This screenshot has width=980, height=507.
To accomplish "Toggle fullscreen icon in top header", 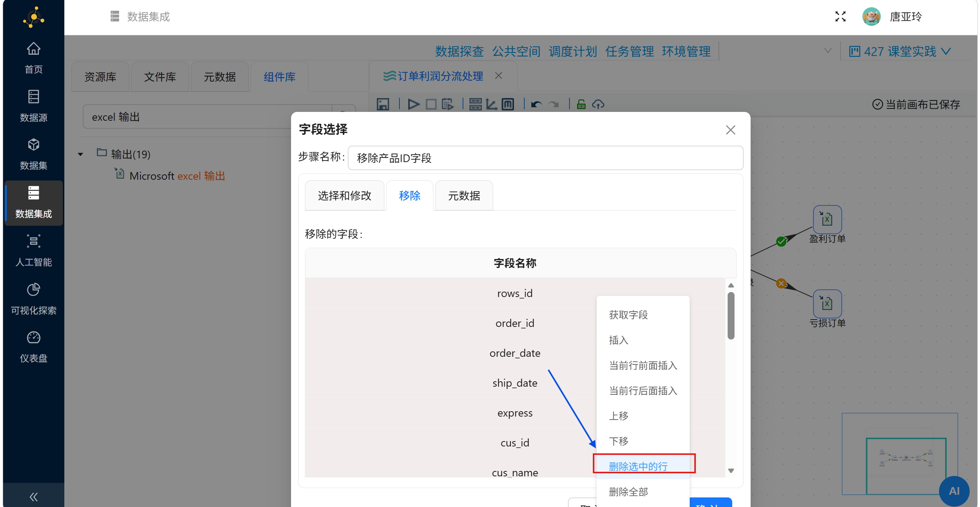I will pos(840,16).
